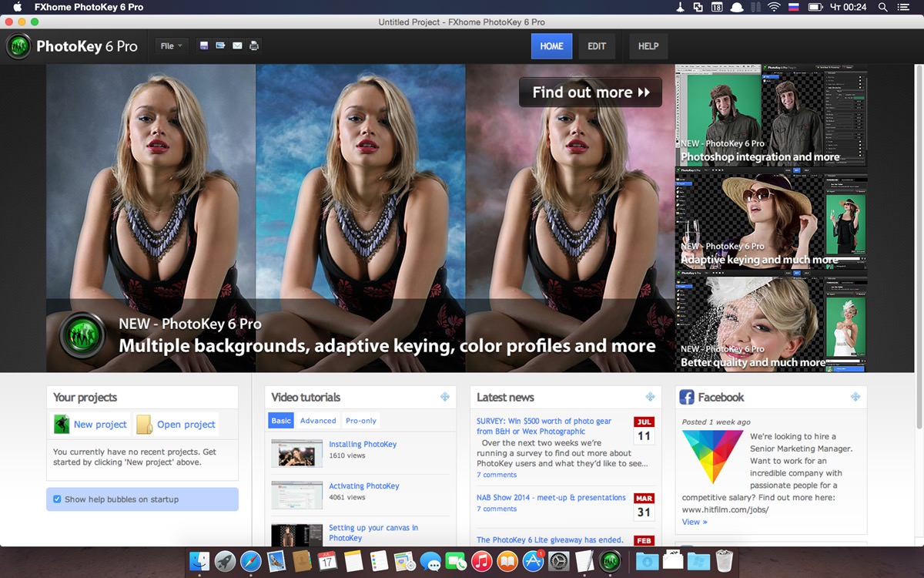Click the move icon on Video tutorials panel

click(x=444, y=397)
